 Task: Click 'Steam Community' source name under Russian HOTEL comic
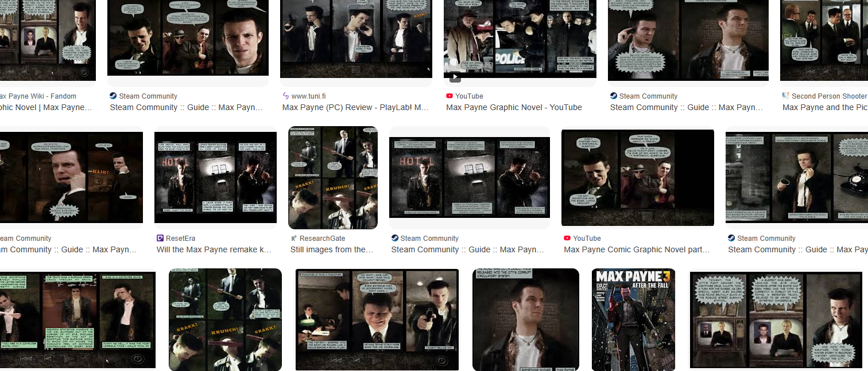coord(429,239)
